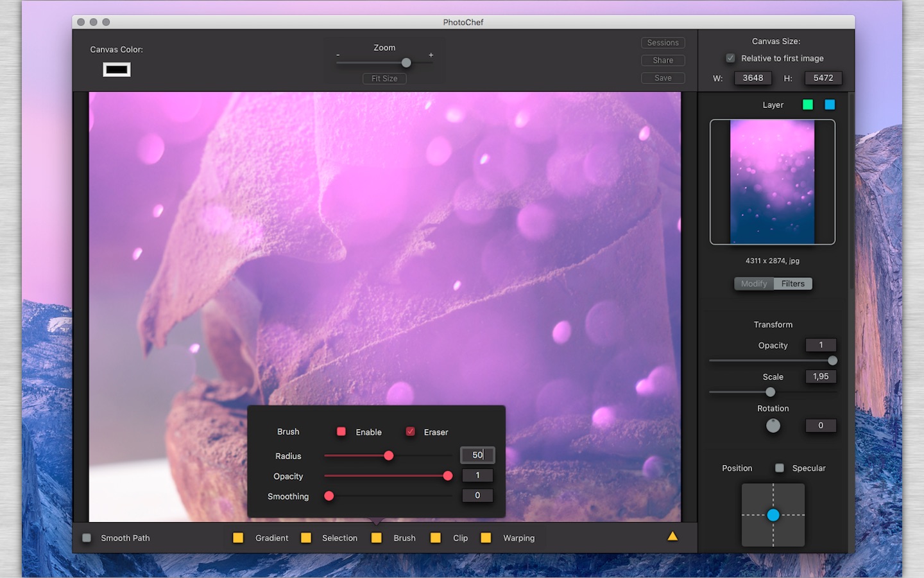
Task: Switch to the Modify tab
Action: coord(754,284)
